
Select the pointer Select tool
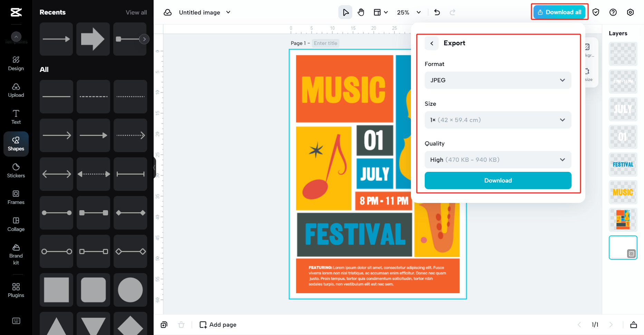coord(345,12)
